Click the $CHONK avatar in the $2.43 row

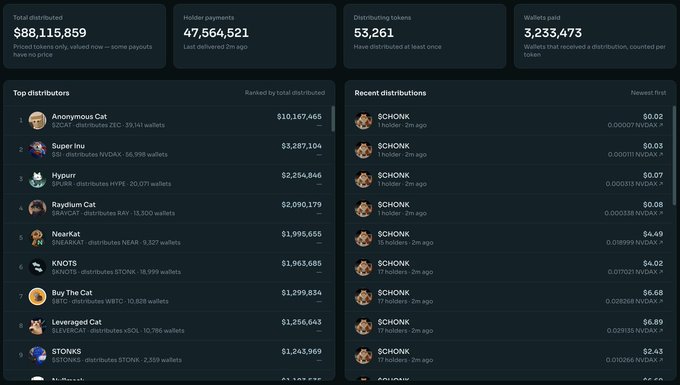tap(363, 355)
